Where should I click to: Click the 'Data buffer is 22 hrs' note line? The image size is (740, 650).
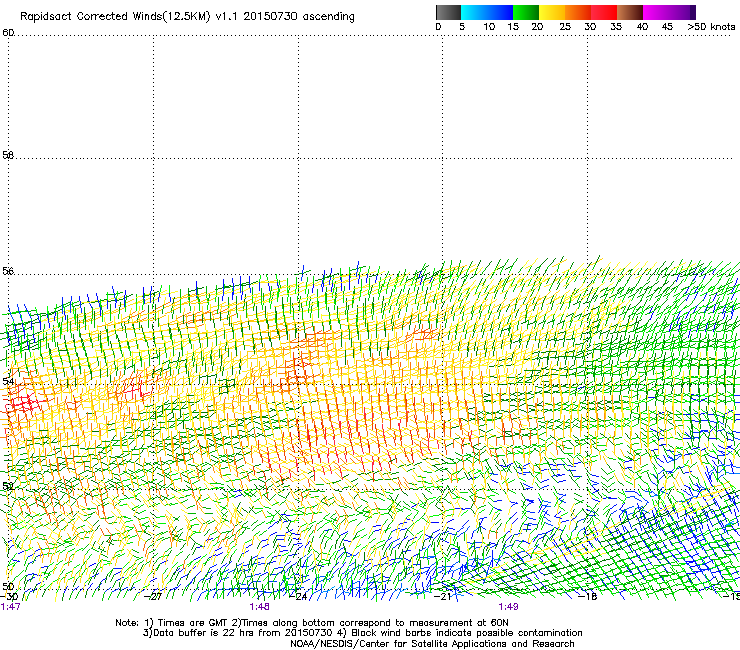pos(363,633)
